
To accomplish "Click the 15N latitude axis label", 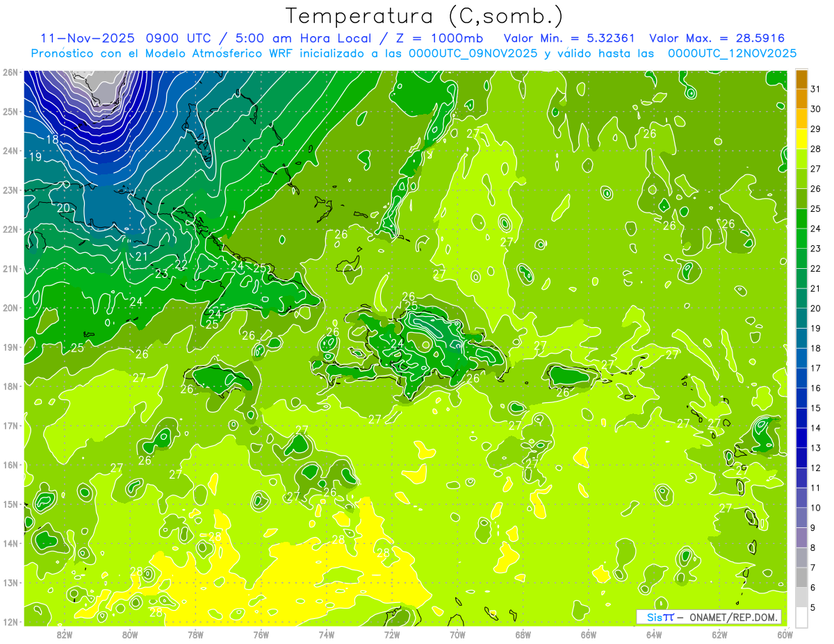I will tap(10, 504).
